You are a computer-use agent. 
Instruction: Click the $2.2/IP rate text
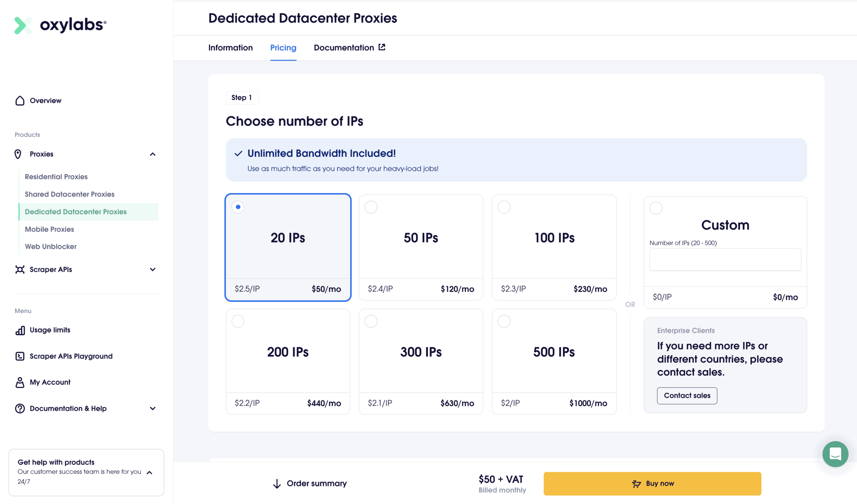click(247, 403)
